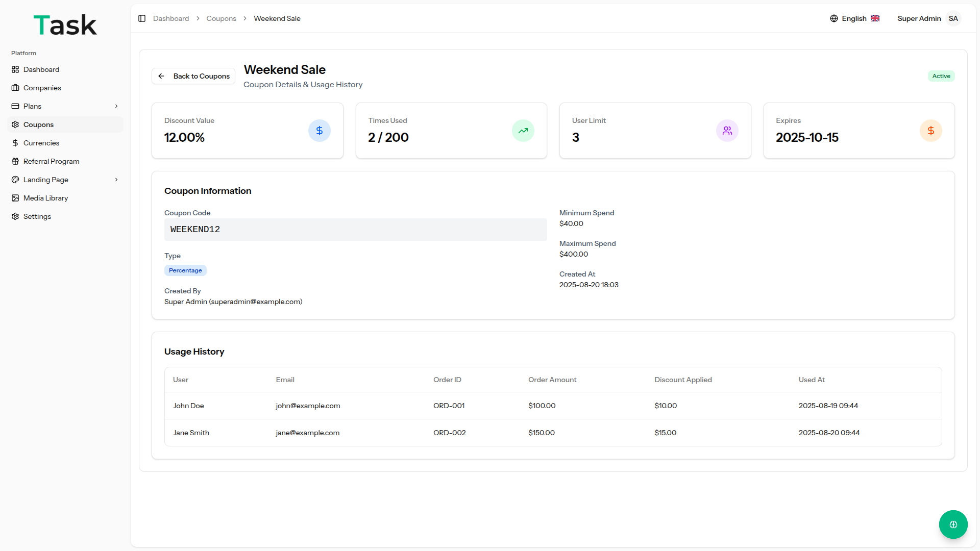The image size is (980, 551).
Task: Open the English language dropdown
Action: (854, 18)
